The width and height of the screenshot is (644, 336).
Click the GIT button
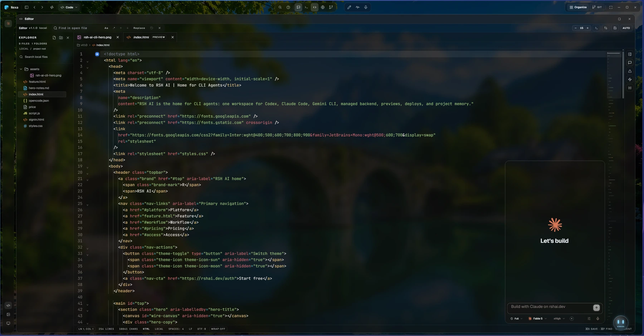(x=597, y=7)
